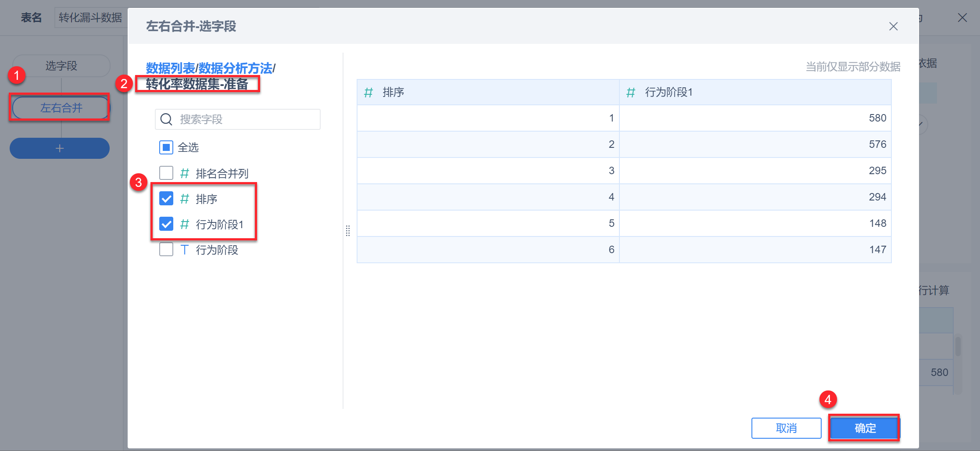
Task: Click the # icon in 排序 column header
Action: click(x=368, y=93)
